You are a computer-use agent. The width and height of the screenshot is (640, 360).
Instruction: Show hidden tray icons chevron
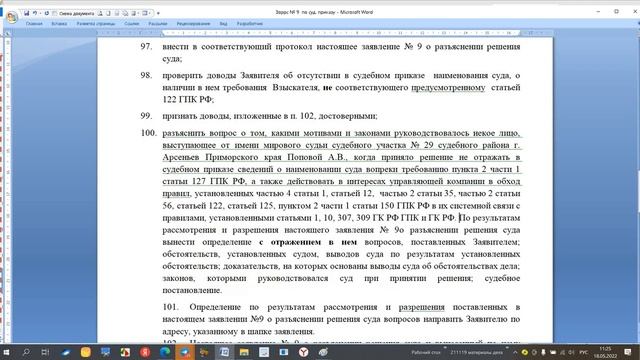coord(515,352)
